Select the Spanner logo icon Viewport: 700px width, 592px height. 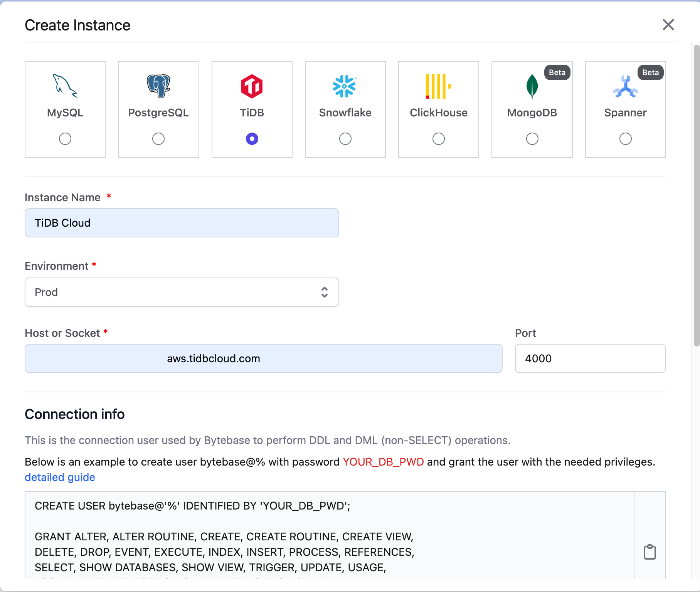coord(625,86)
